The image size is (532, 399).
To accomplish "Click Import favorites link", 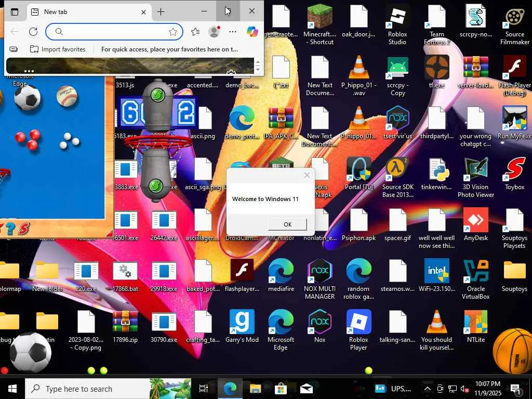I will [58, 49].
